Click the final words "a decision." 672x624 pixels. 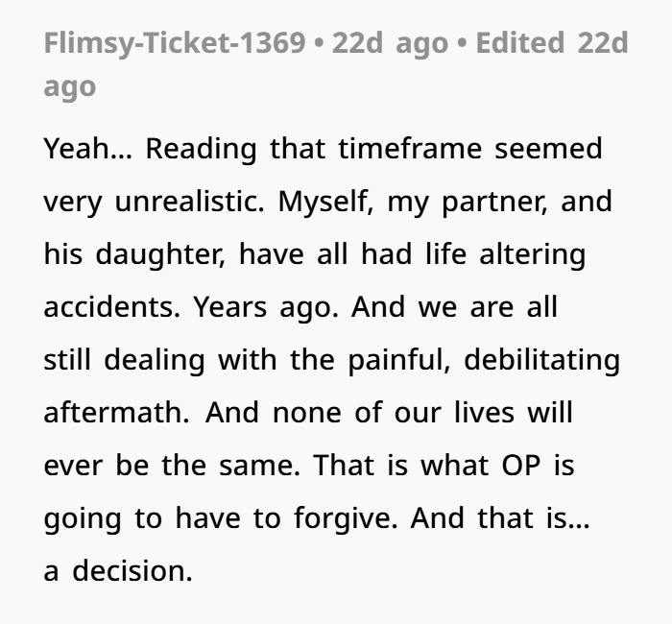pos(118,571)
